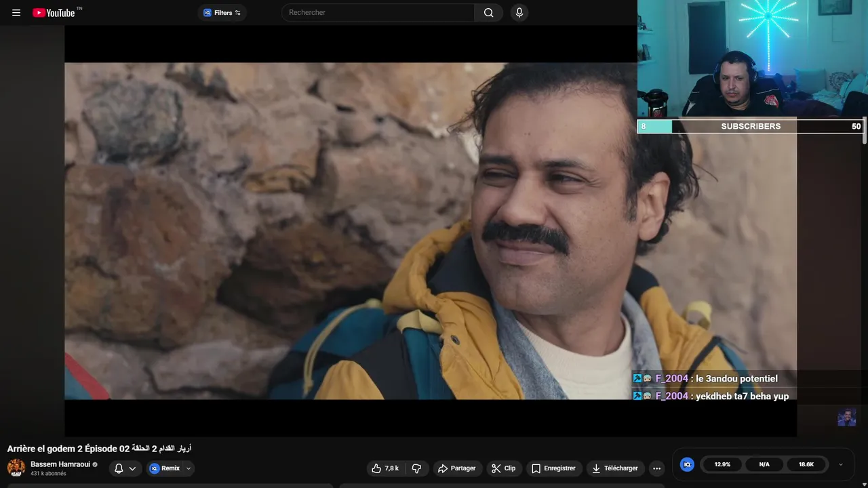This screenshot has width=868, height=488.
Task: Click the video title Arrière el godem 2
Action: point(99,449)
